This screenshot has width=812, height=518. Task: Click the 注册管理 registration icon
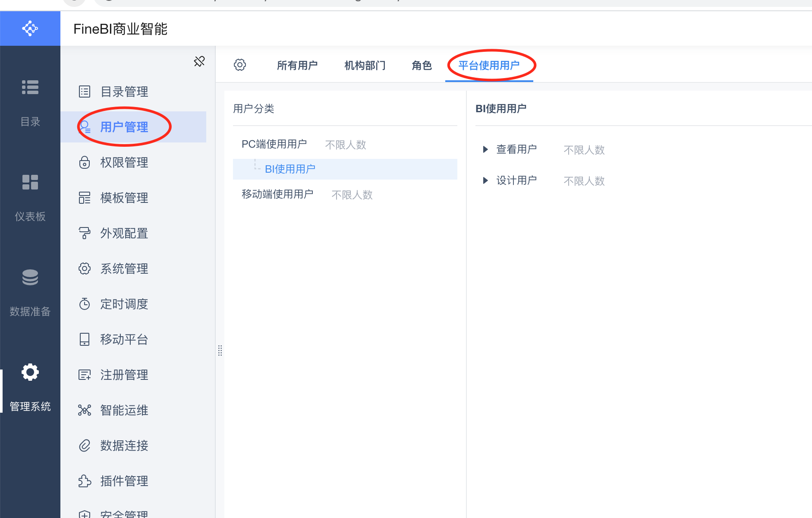pos(85,375)
